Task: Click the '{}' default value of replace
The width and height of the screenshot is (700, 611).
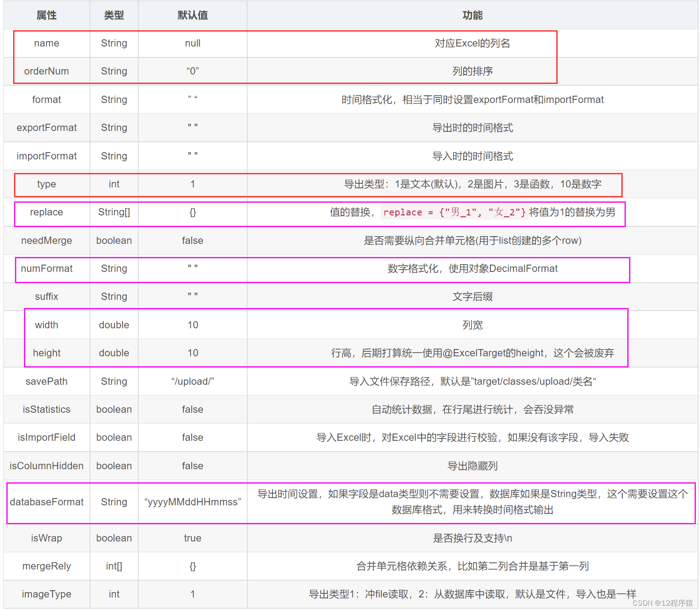Action: [193, 212]
